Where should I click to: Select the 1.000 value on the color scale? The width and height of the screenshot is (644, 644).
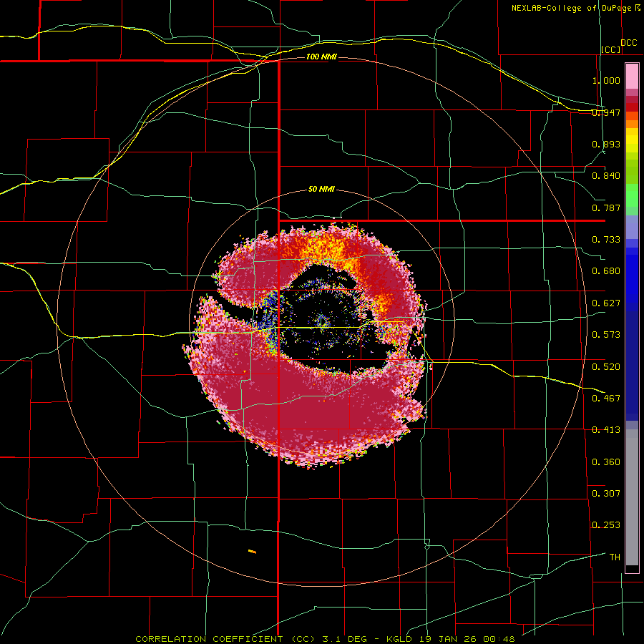pyautogui.click(x=606, y=80)
